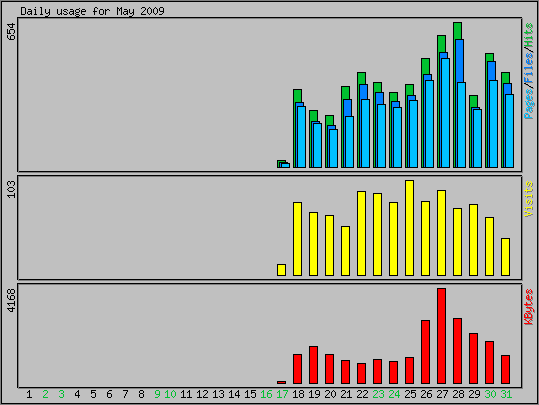Select green day 2 label
The height and width of the screenshot is (405, 539).
pos(45,394)
